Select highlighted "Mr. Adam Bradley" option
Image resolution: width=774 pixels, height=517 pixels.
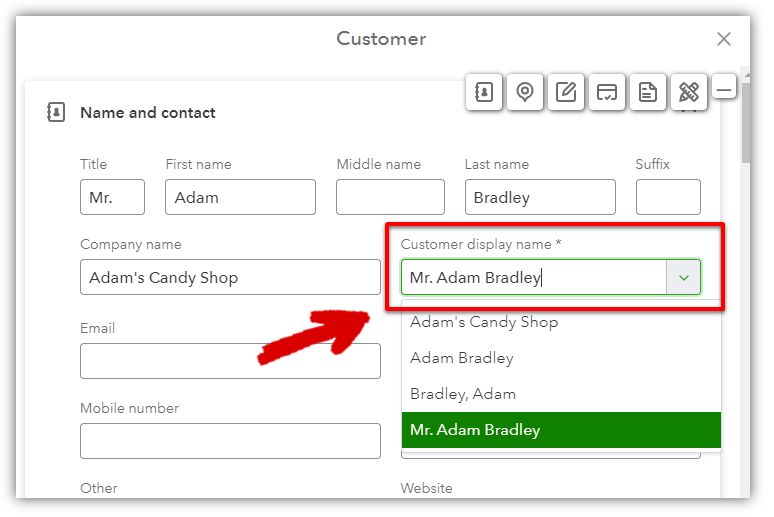475,430
